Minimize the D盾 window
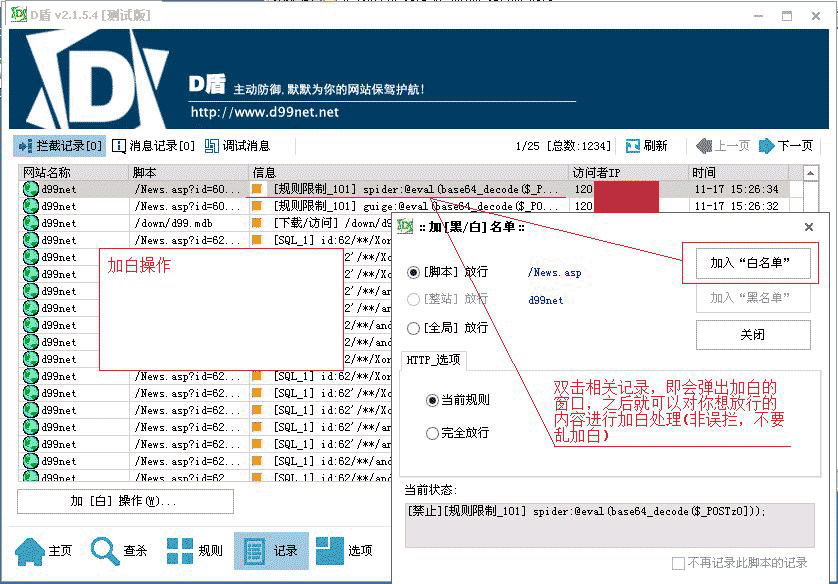838x584 pixels. 758,15
